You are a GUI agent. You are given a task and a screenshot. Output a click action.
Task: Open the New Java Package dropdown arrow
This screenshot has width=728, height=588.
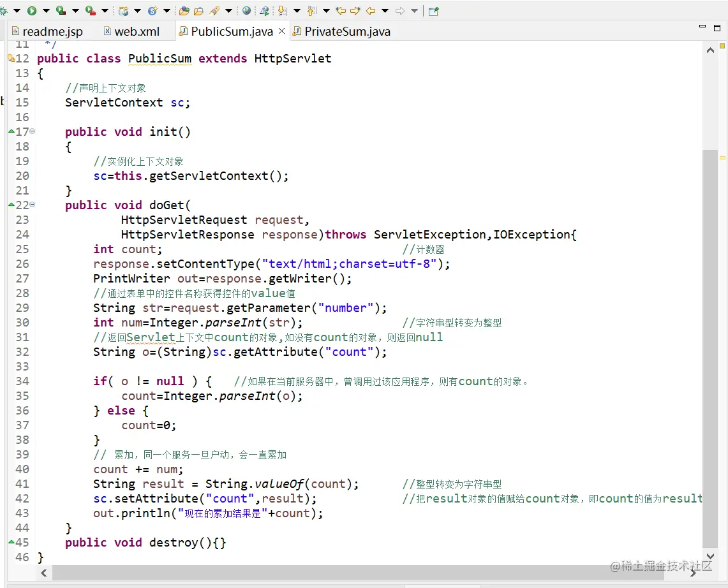(x=137, y=11)
